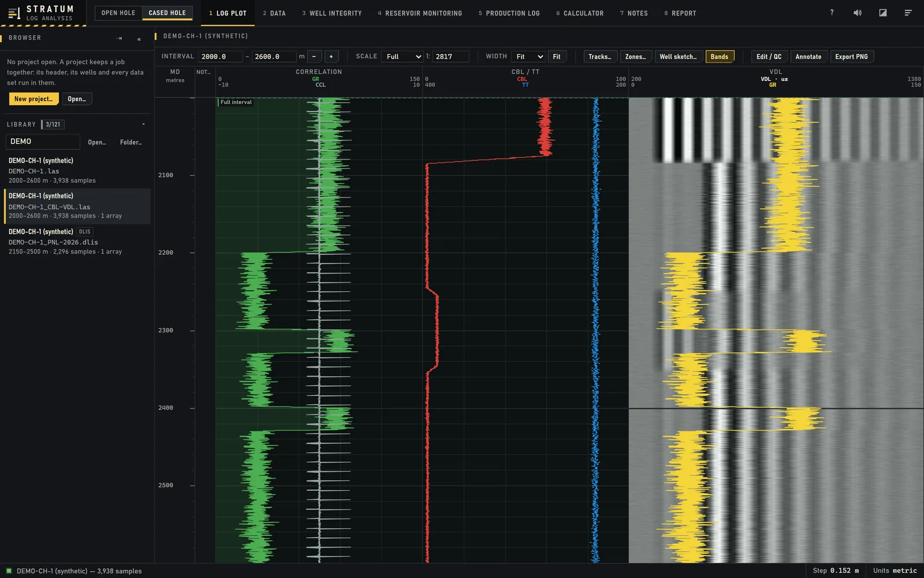Click the Fit width button
Screen dimensions: 924x578
click(557, 57)
